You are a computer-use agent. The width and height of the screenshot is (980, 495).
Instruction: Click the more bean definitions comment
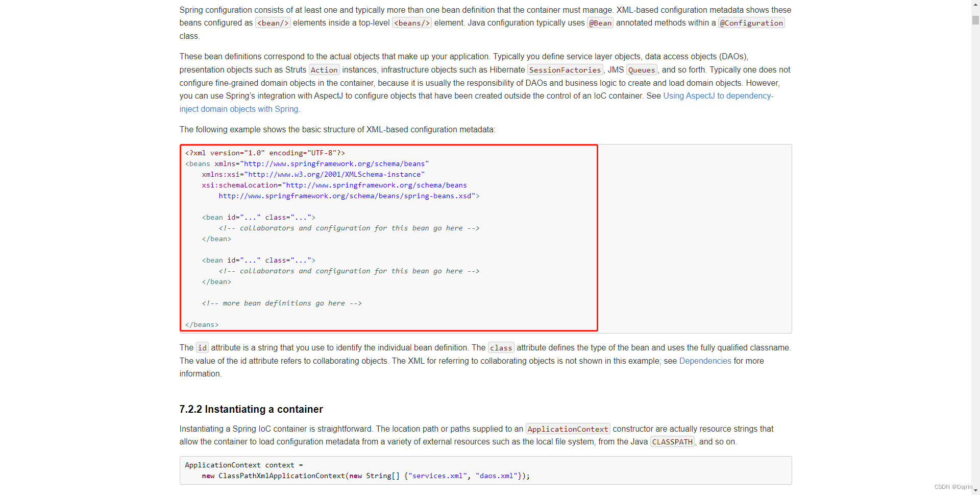282,303
